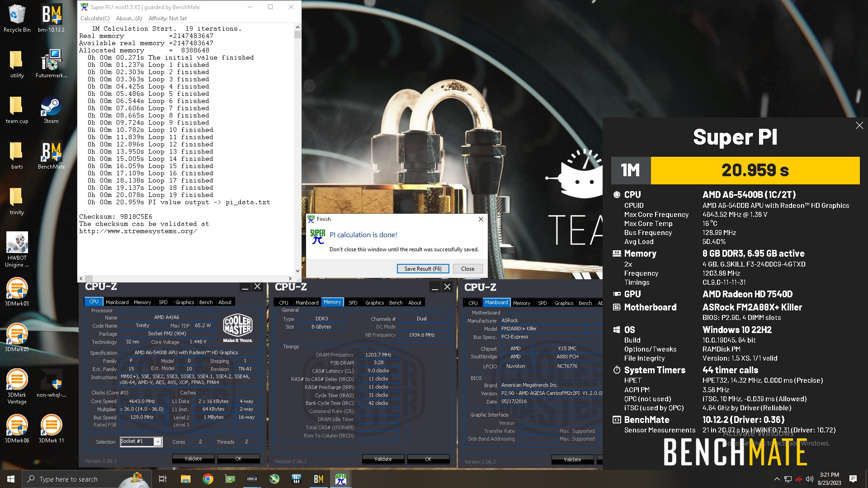Open the Socket #1 selection dropdown

[141, 441]
